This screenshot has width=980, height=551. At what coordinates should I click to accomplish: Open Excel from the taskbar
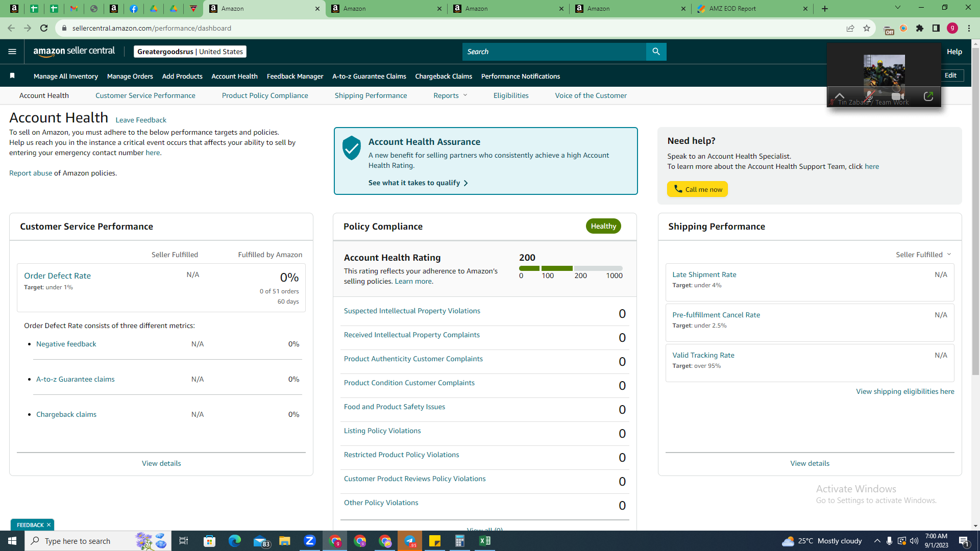(485, 541)
